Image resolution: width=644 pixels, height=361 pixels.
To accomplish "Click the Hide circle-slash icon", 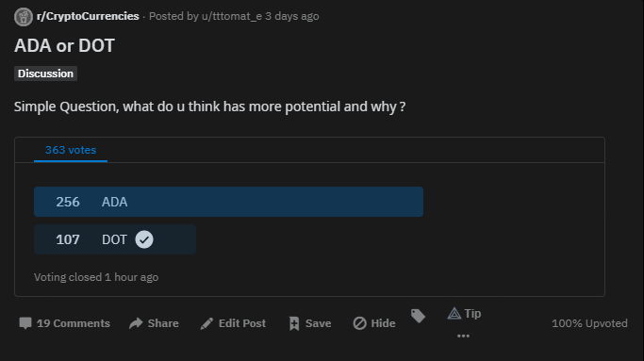I will pyautogui.click(x=360, y=323).
